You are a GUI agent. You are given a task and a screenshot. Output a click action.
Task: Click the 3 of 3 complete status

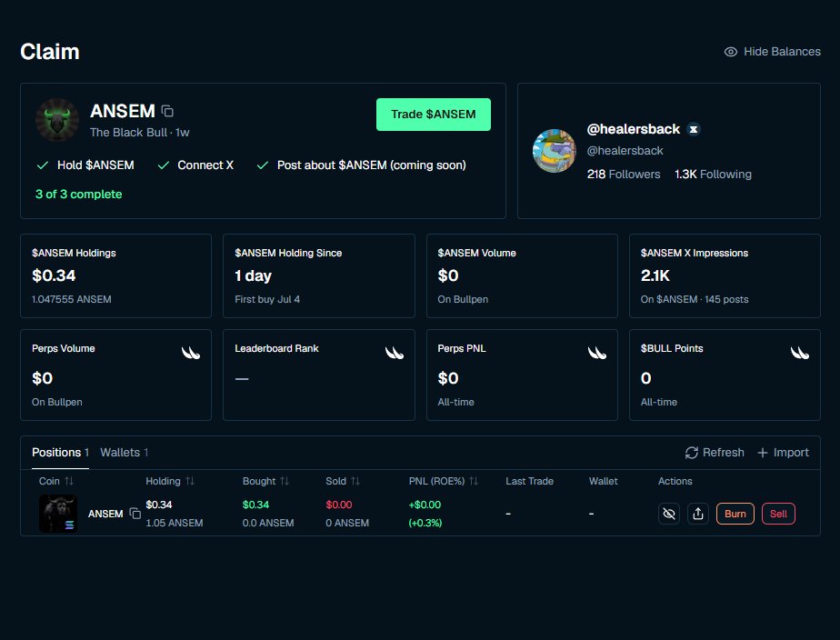tap(79, 194)
